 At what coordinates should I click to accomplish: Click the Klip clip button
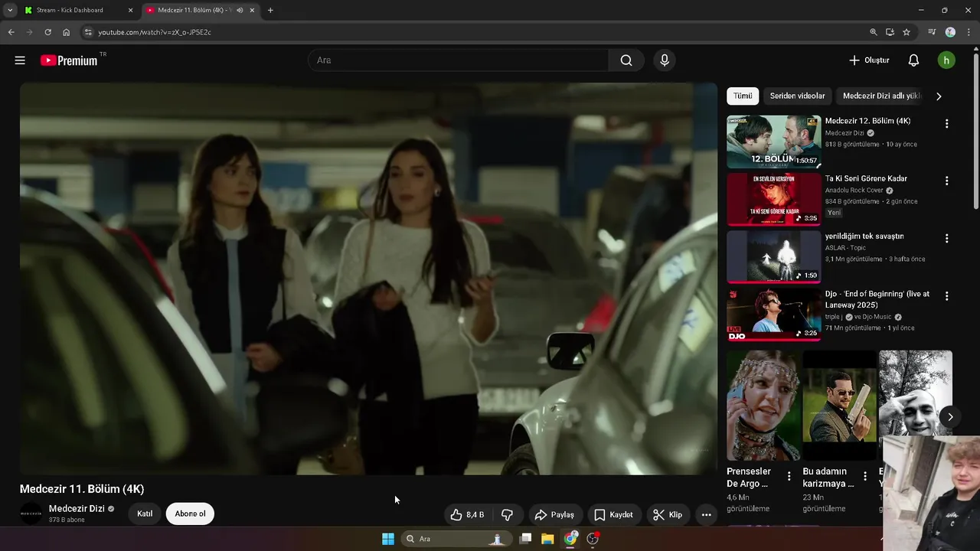click(668, 515)
